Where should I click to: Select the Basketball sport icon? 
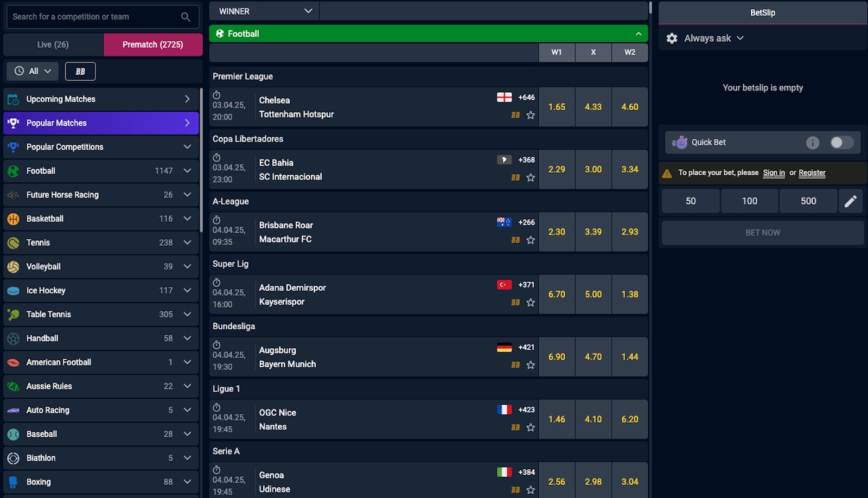point(13,219)
